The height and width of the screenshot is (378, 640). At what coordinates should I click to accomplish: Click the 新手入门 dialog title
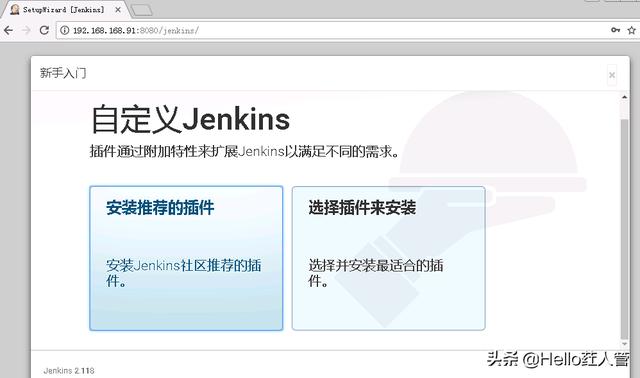[x=63, y=73]
